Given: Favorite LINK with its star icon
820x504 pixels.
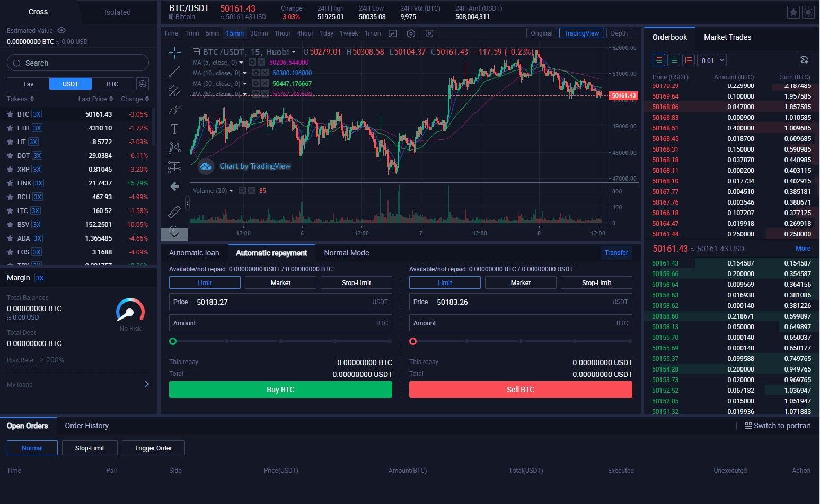Looking at the screenshot, I should (10, 183).
